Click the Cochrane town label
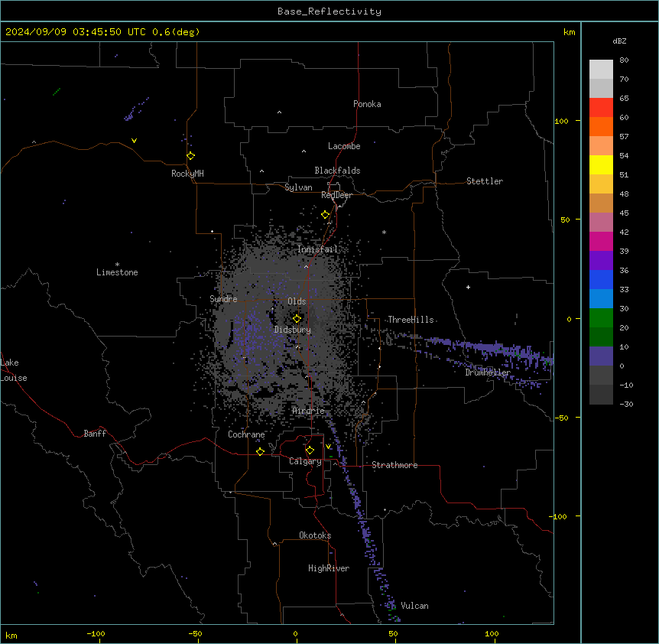The height and width of the screenshot is (644, 659). pyautogui.click(x=246, y=434)
